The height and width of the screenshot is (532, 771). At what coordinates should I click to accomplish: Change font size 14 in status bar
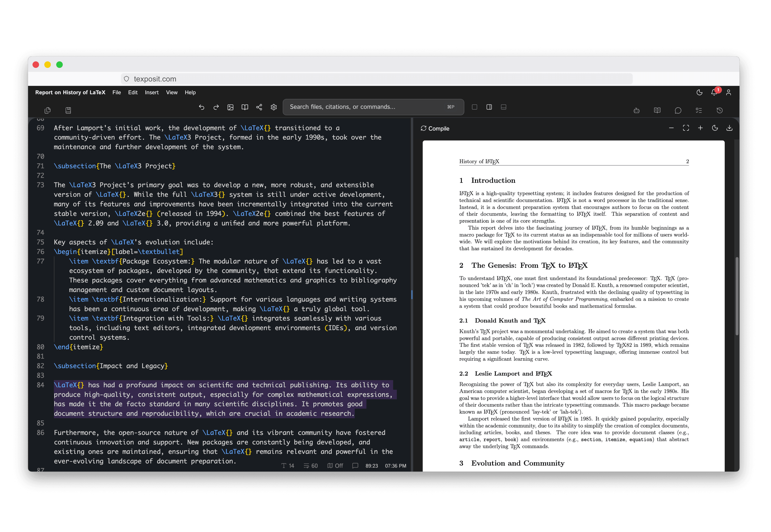point(288,466)
